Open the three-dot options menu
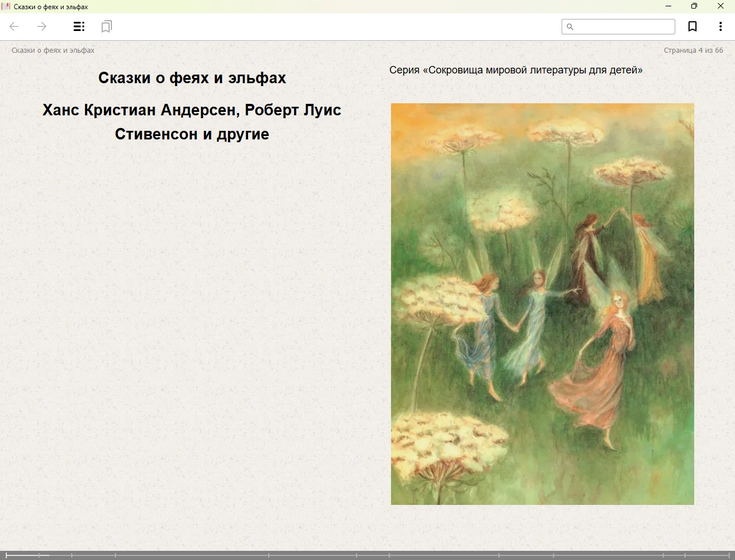Screen dimensions: 735x560 (x=720, y=26)
